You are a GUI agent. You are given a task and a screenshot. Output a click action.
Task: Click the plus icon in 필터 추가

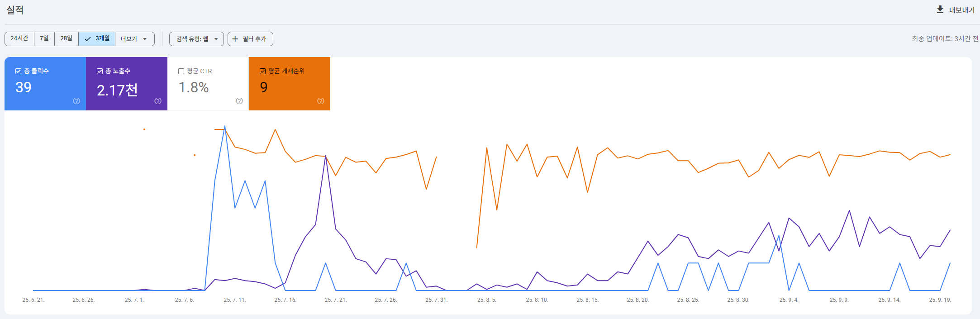pos(235,39)
